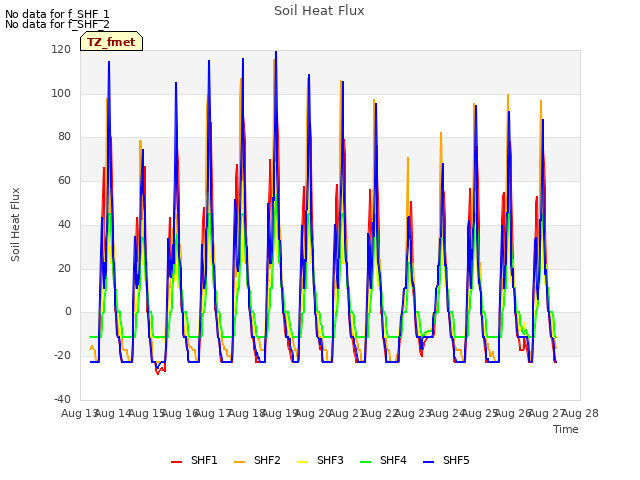Click the SHF2 legend entry

[257, 460]
